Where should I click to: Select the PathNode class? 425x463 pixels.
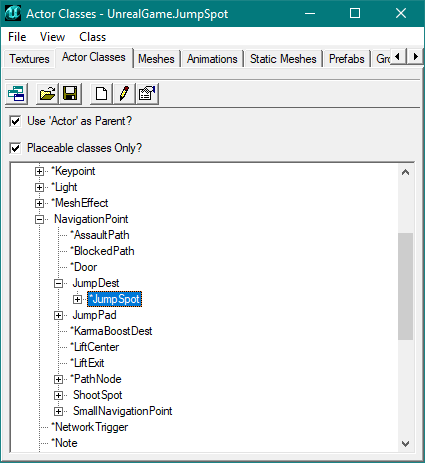pos(96,379)
